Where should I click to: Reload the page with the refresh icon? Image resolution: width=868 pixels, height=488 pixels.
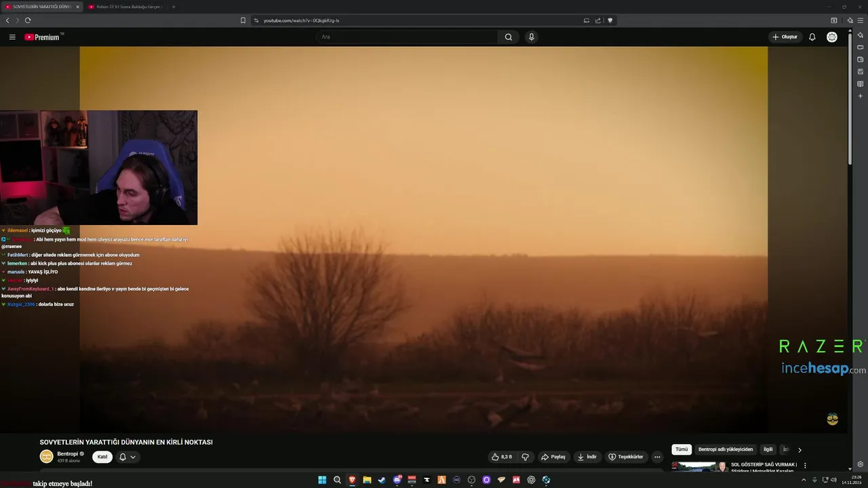[28, 20]
